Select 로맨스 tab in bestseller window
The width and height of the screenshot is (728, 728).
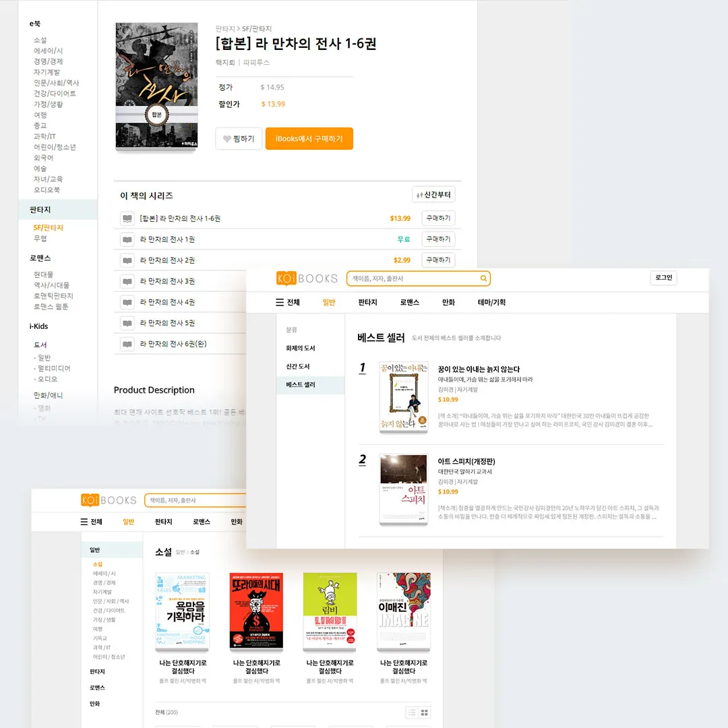(x=410, y=302)
